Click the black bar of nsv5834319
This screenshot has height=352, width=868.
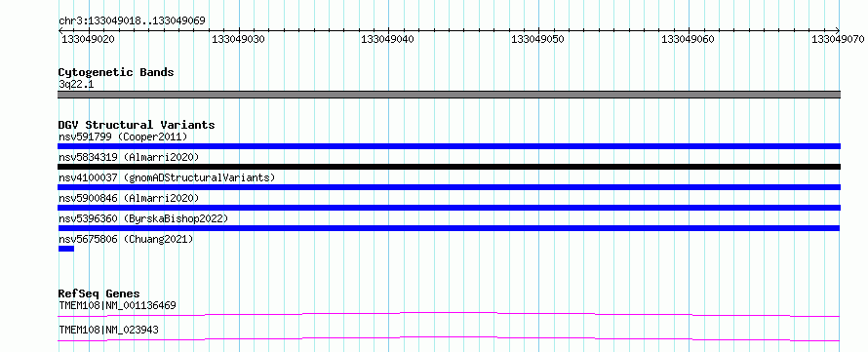(449, 167)
